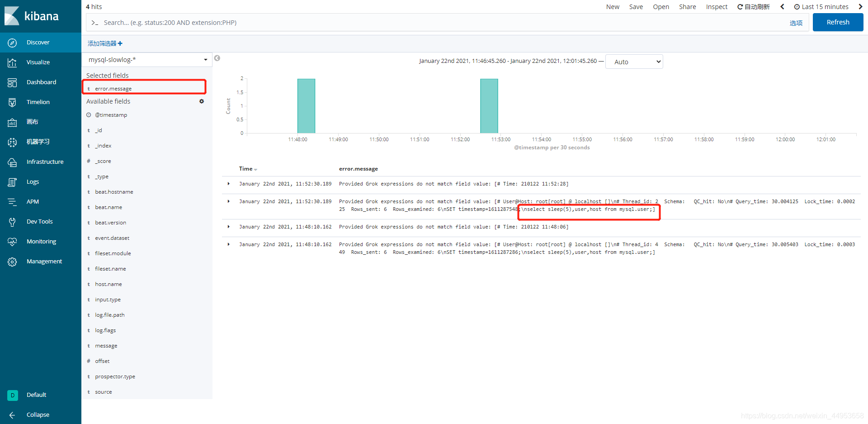Open the Monitoring heartbeat icon
The image size is (868, 424).
(12, 242)
